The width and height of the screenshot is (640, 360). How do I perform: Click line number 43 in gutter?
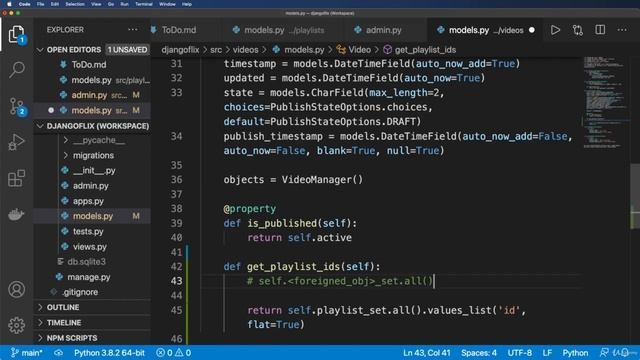pyautogui.click(x=176, y=281)
